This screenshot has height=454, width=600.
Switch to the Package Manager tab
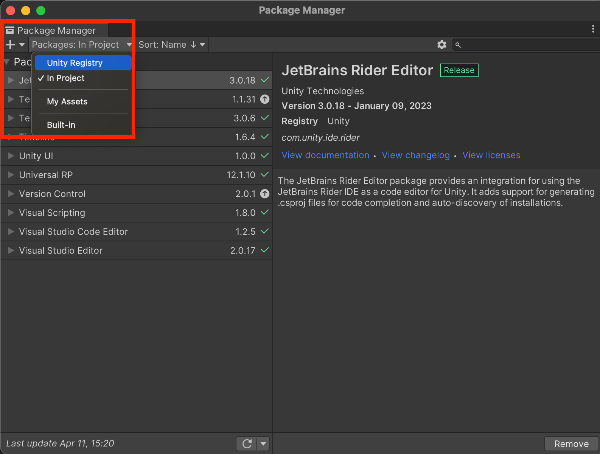(55, 31)
